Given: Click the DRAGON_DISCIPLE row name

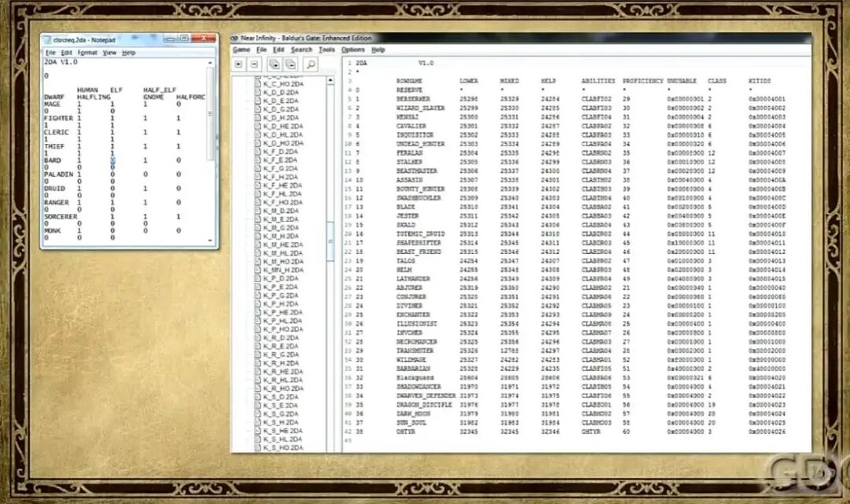Looking at the screenshot, I should pos(424,404).
